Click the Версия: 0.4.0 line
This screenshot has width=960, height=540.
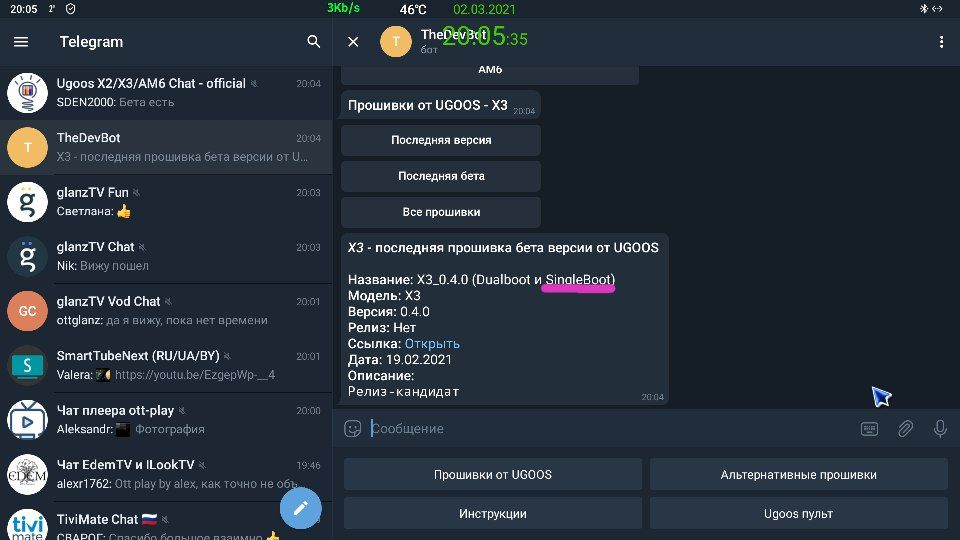(x=389, y=312)
